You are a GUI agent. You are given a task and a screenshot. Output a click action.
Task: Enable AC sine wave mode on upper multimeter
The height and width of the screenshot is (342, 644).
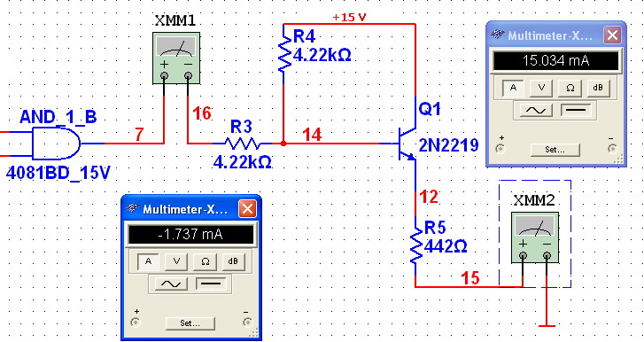pyautogui.click(x=536, y=110)
